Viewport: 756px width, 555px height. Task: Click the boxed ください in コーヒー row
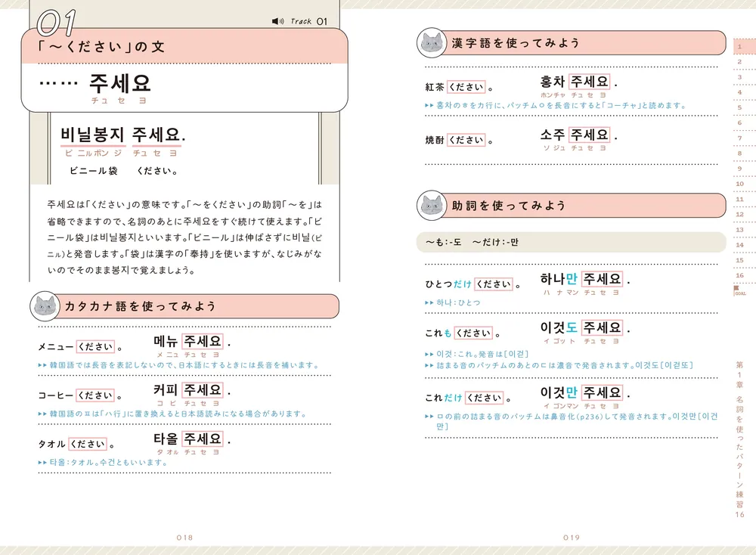[96, 395]
